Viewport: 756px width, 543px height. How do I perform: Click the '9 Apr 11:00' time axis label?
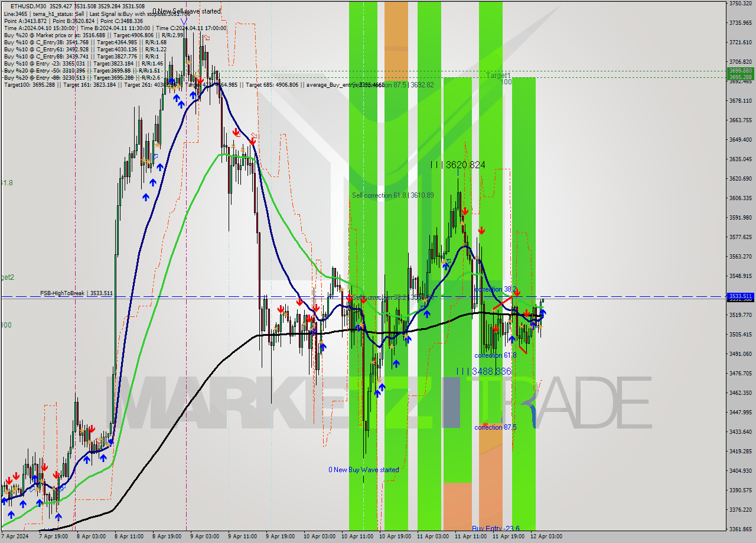(x=242, y=537)
